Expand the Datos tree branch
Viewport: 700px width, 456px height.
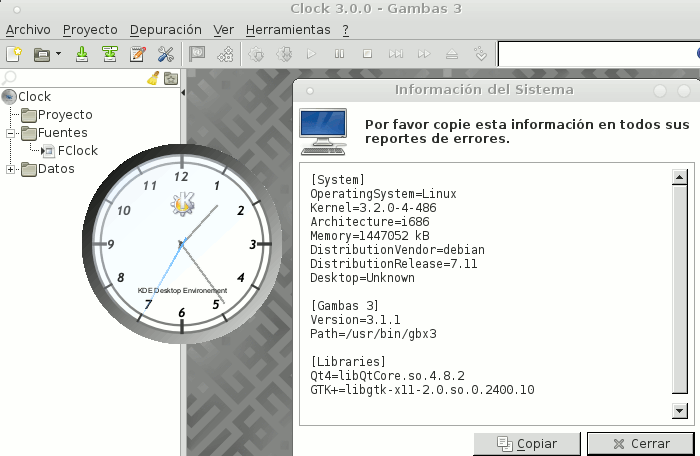(x=10, y=169)
